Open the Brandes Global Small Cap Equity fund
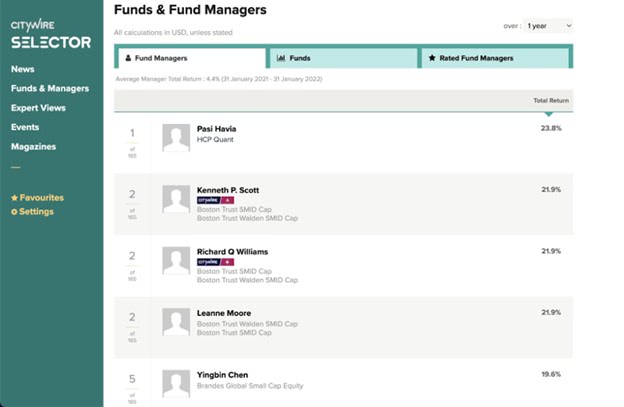The height and width of the screenshot is (407, 624). coord(250,386)
